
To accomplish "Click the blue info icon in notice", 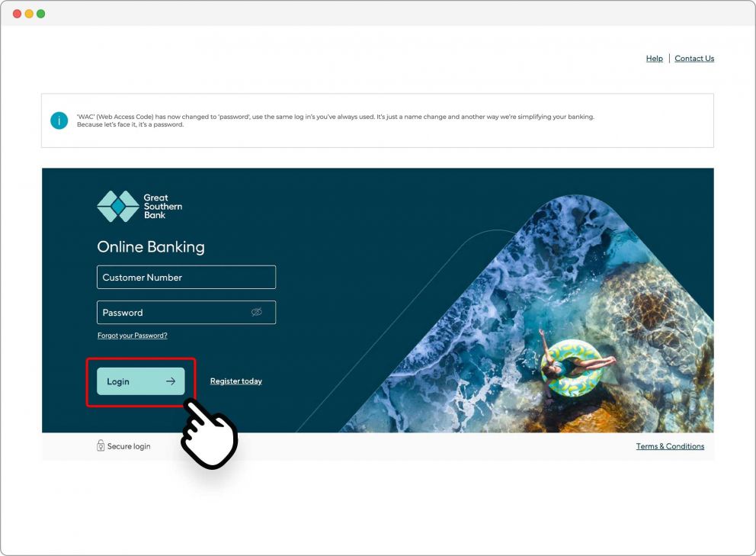I will pyautogui.click(x=59, y=121).
